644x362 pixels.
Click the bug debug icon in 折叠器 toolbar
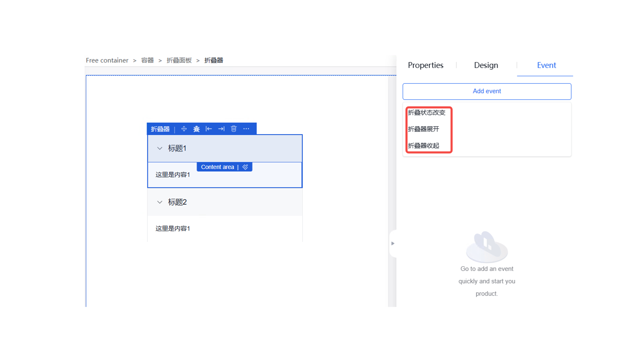(197, 129)
